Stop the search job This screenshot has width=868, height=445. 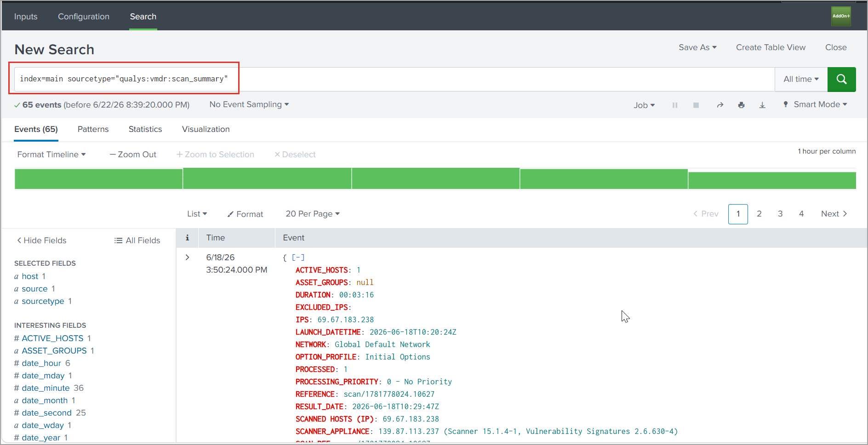[696, 105]
